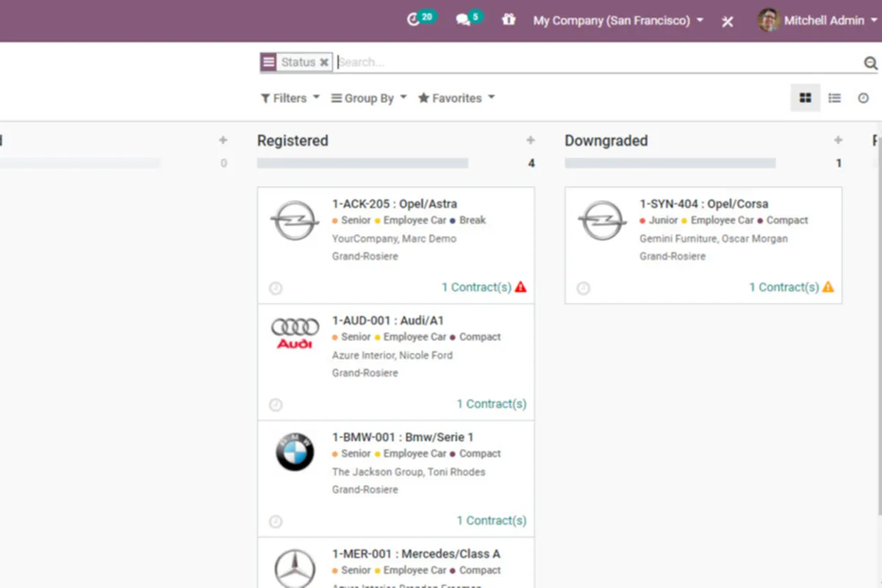This screenshot has height=588, width=882.
Task: Click into the Search field
Action: [598, 62]
